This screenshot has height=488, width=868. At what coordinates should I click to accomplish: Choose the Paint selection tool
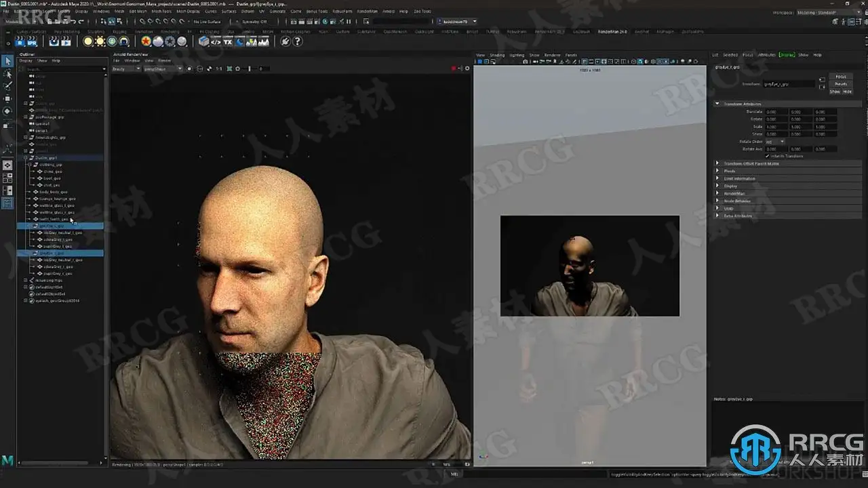click(8, 86)
